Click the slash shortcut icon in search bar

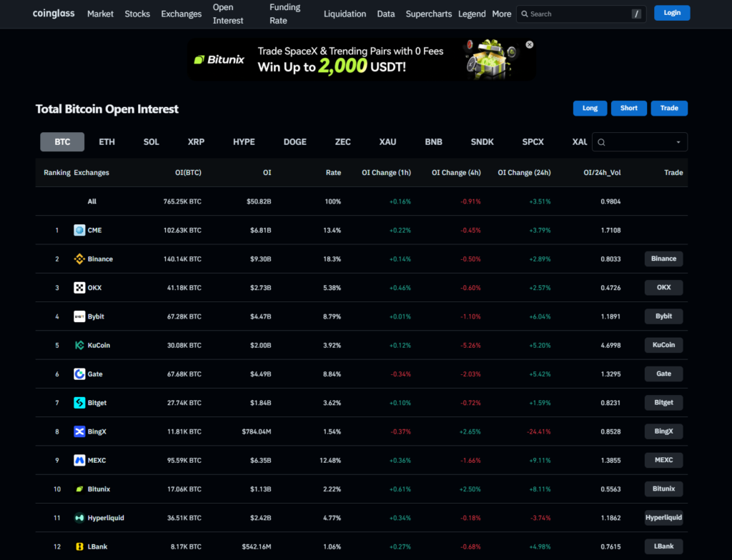coord(636,14)
